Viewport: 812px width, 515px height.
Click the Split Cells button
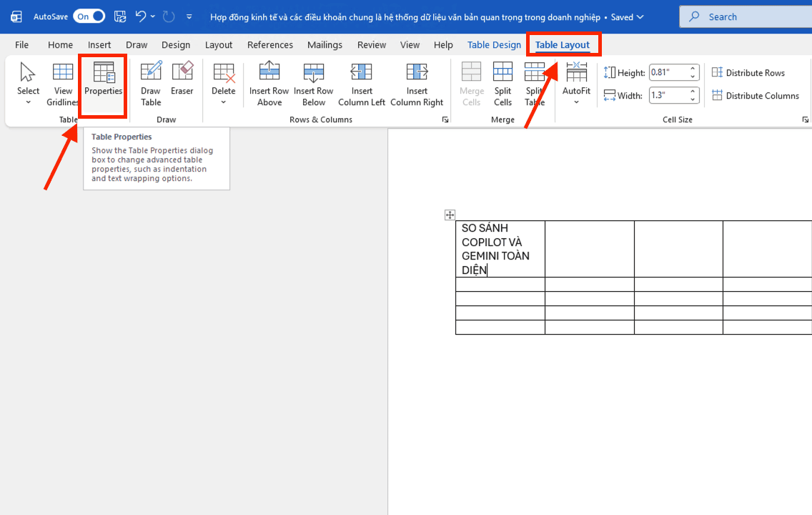point(502,84)
